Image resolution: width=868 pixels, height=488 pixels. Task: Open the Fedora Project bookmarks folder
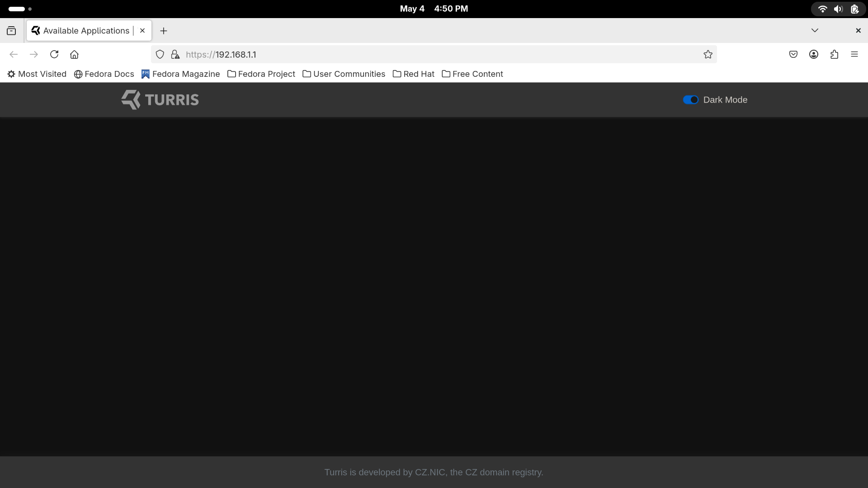(261, 74)
